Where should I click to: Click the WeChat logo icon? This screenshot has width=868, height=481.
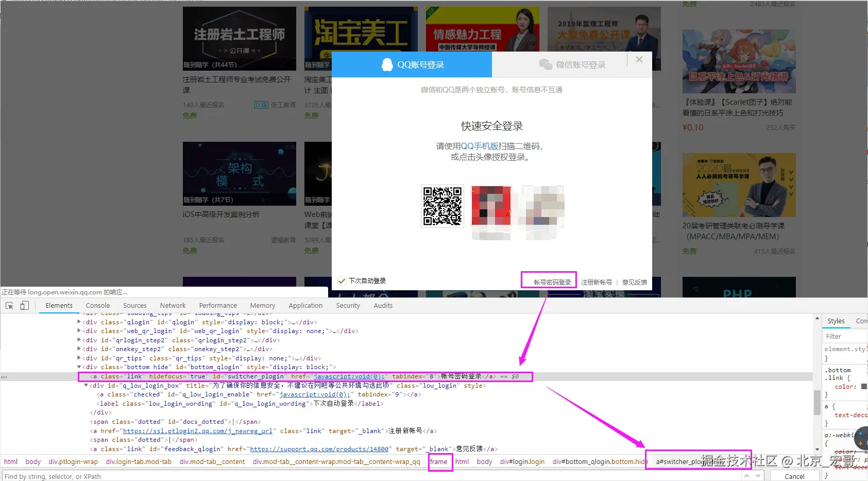[x=546, y=64]
